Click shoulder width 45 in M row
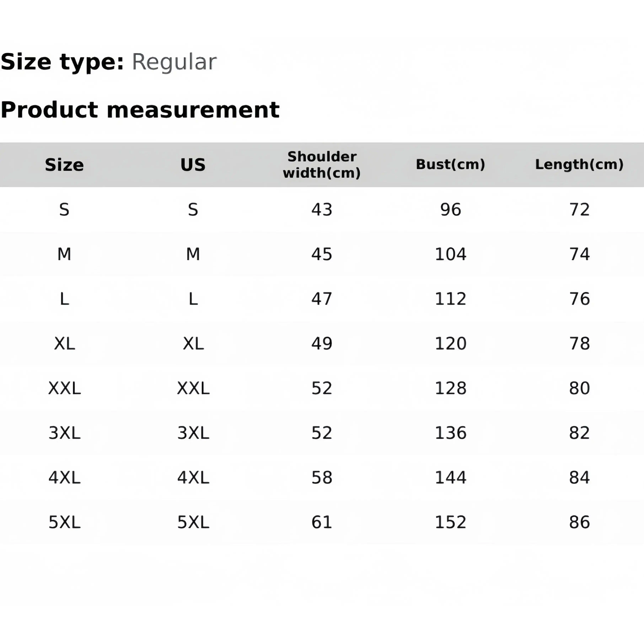Viewport: 644px width, 644px height. click(x=322, y=254)
